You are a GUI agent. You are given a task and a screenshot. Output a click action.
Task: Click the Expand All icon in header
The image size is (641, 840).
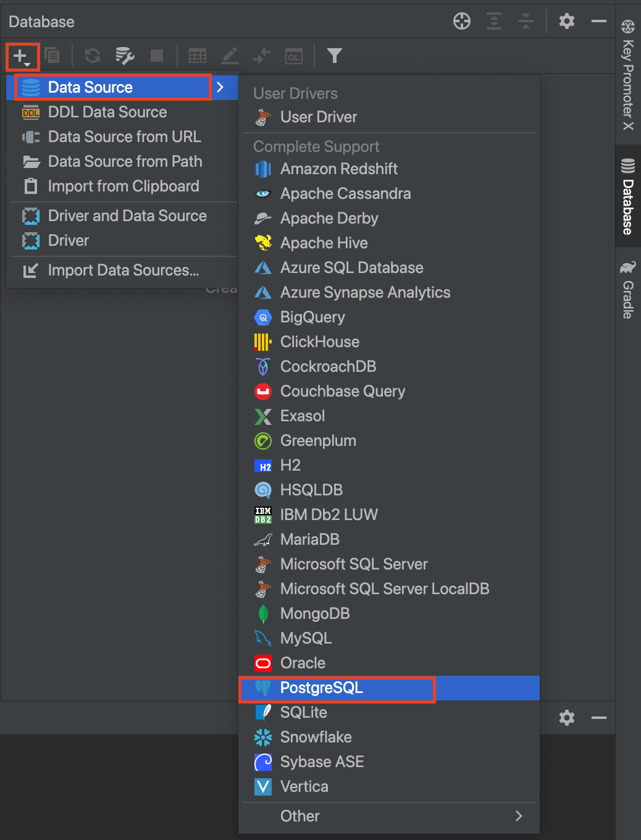click(494, 21)
